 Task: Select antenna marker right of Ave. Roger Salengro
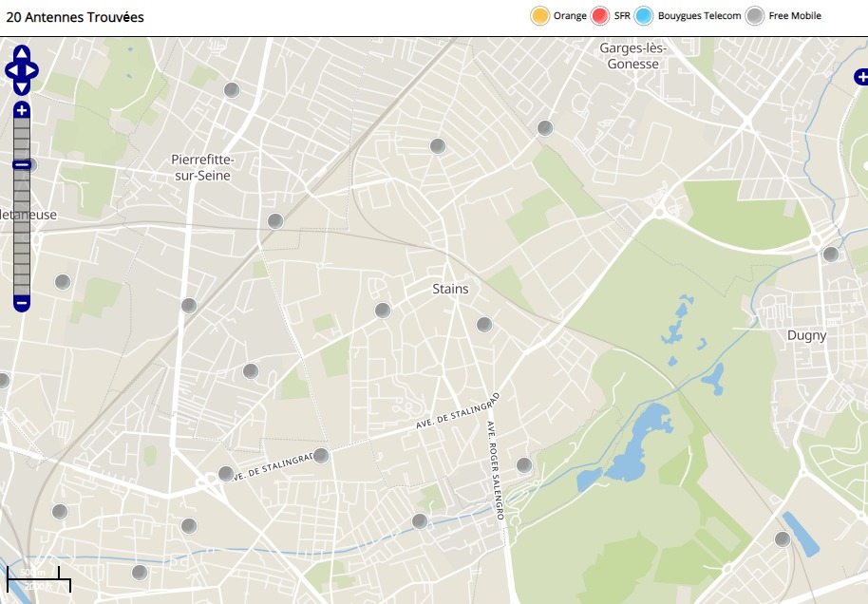[524, 465]
